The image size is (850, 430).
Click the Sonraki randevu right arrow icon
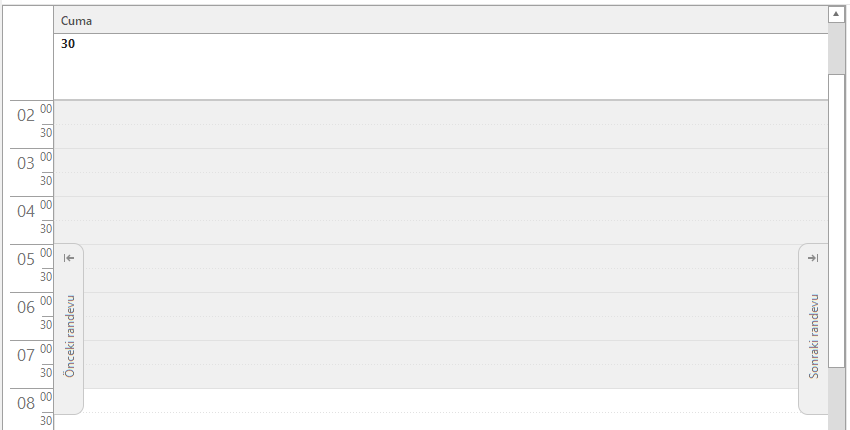click(x=813, y=258)
